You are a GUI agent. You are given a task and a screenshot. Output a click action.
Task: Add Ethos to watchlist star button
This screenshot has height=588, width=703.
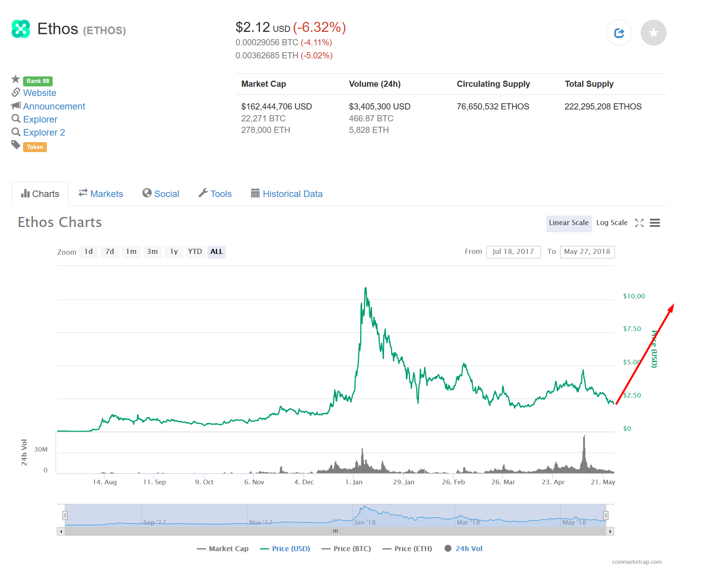tap(653, 33)
